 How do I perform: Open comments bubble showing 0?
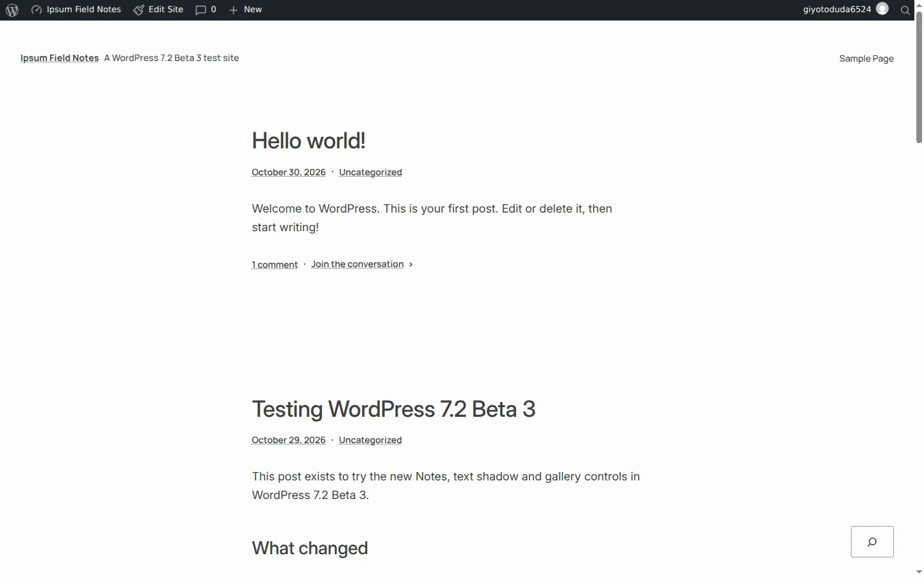[206, 10]
